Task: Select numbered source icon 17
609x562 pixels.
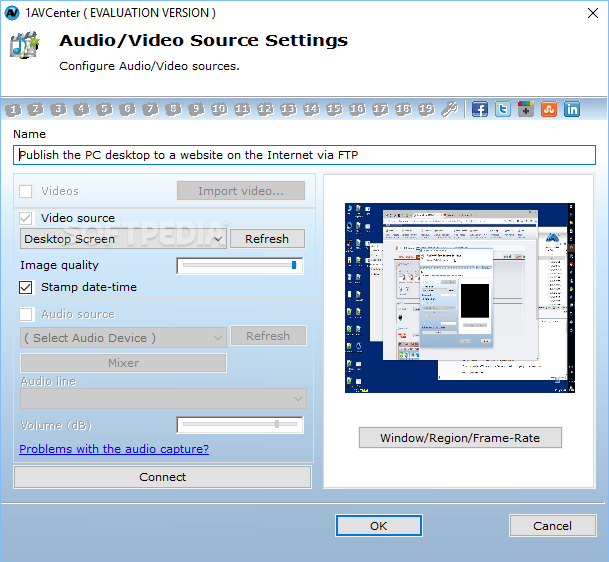Action: point(380,110)
